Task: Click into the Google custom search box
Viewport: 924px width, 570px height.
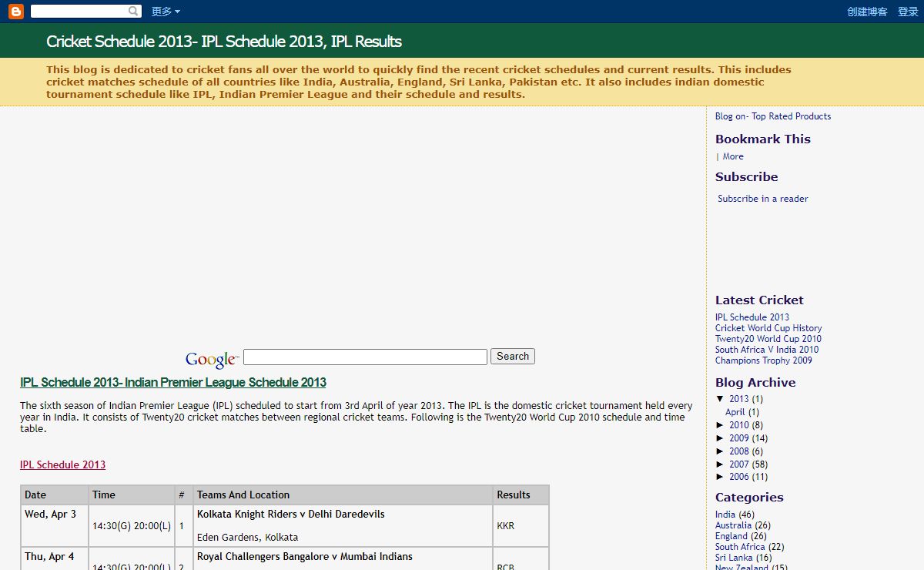Action: (x=365, y=357)
